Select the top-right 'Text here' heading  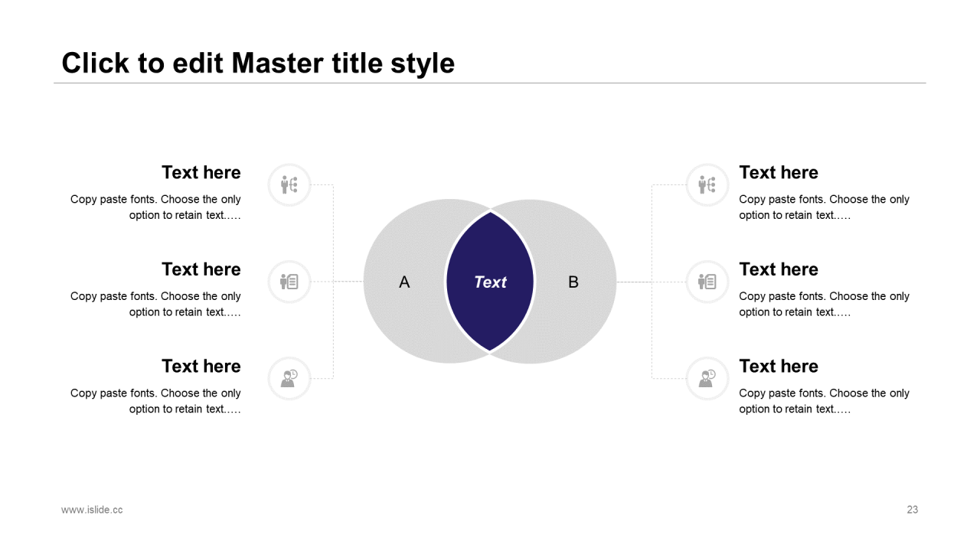tap(779, 172)
